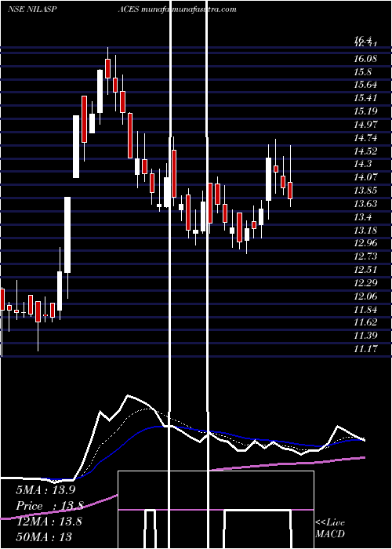Click the 12MA : 13.8 readout

[x=49, y=522]
